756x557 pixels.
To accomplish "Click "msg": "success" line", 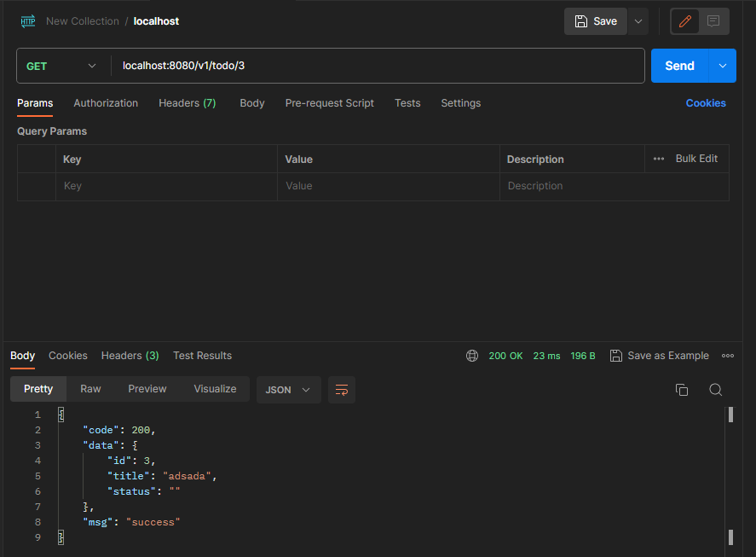I will (131, 522).
